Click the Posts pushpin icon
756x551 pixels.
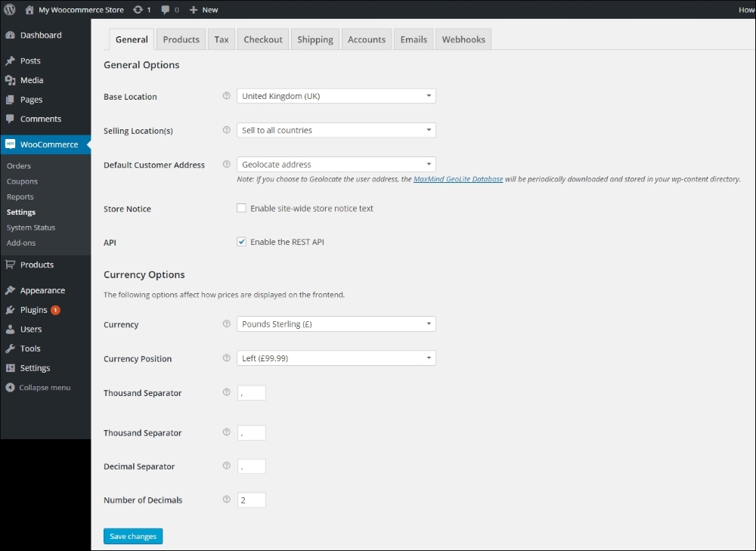pyautogui.click(x=10, y=60)
